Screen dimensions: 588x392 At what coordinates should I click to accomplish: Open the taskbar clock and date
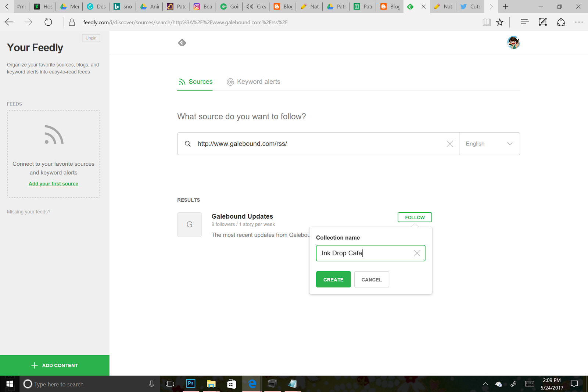tap(552, 384)
